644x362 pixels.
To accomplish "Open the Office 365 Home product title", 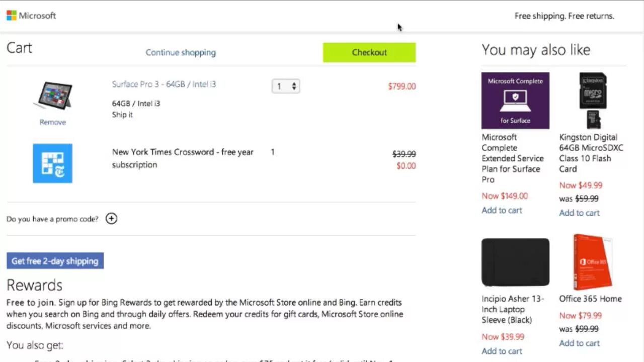I will pyautogui.click(x=590, y=299).
